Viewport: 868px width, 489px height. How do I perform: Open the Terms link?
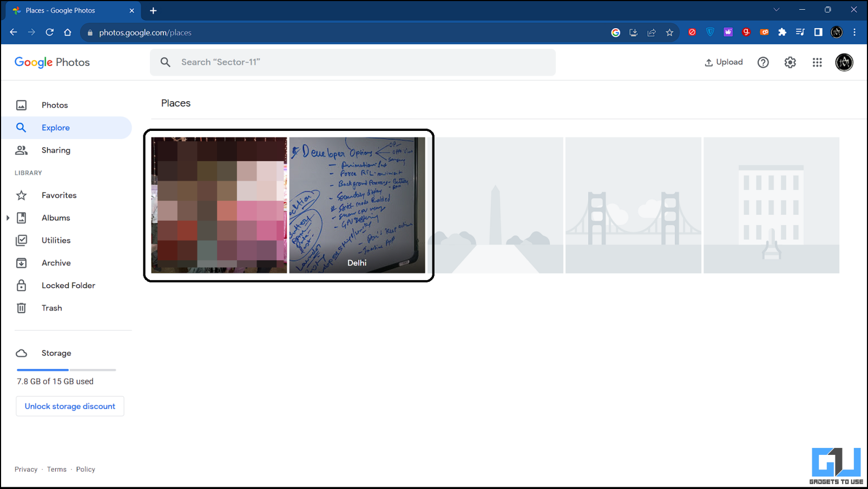pos(57,470)
